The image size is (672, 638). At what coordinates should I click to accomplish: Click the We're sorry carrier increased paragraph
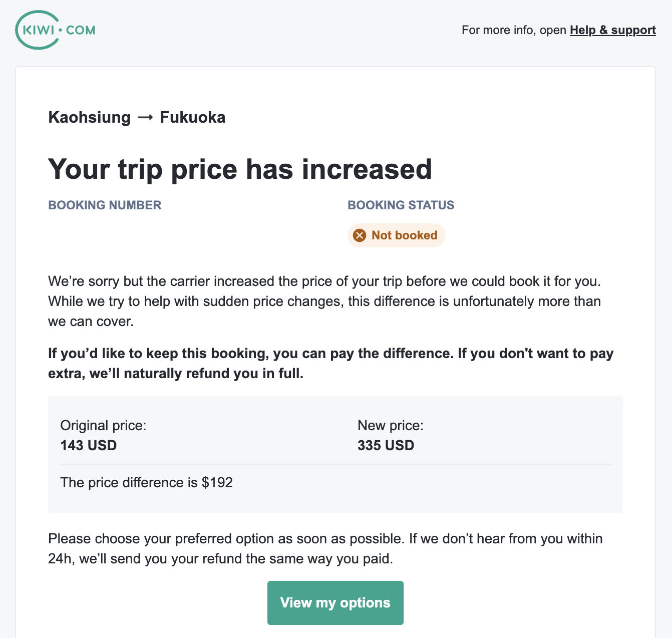click(324, 301)
